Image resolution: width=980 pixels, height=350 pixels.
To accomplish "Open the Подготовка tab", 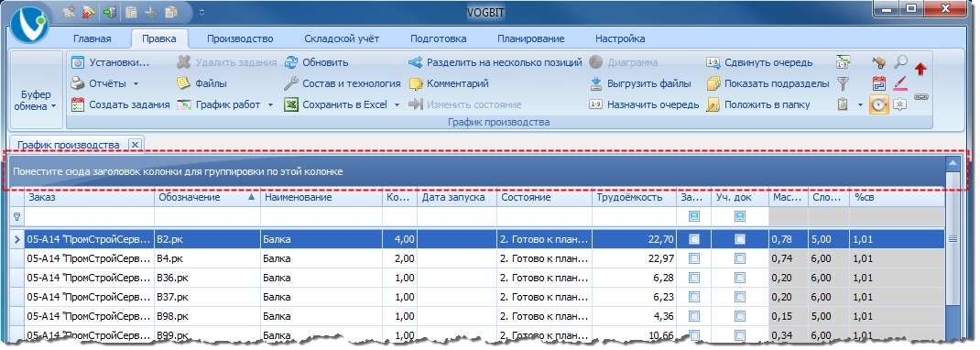I will pyautogui.click(x=438, y=38).
